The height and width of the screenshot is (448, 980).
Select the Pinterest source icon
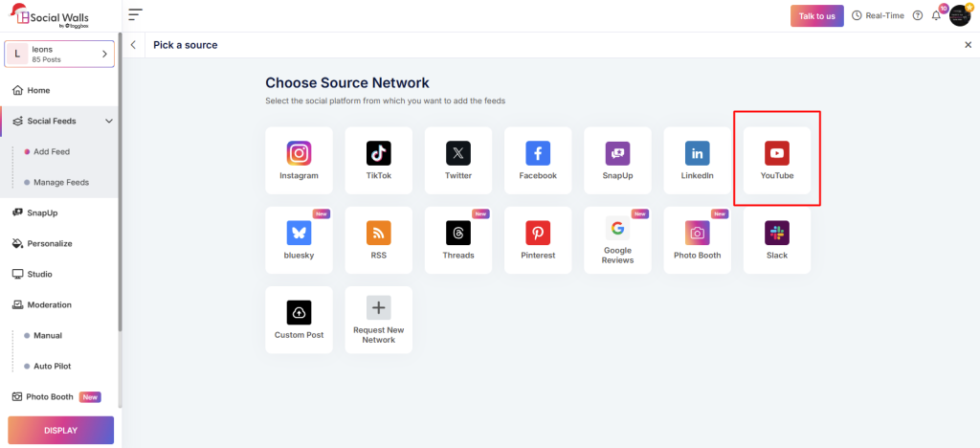coord(538,239)
